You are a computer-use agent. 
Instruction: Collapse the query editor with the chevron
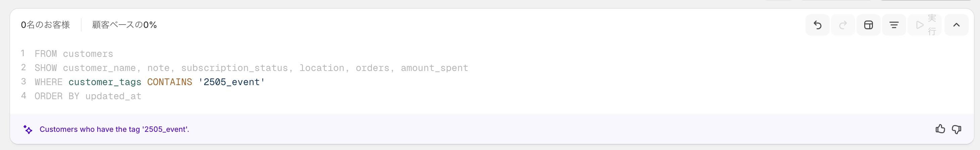point(956,25)
